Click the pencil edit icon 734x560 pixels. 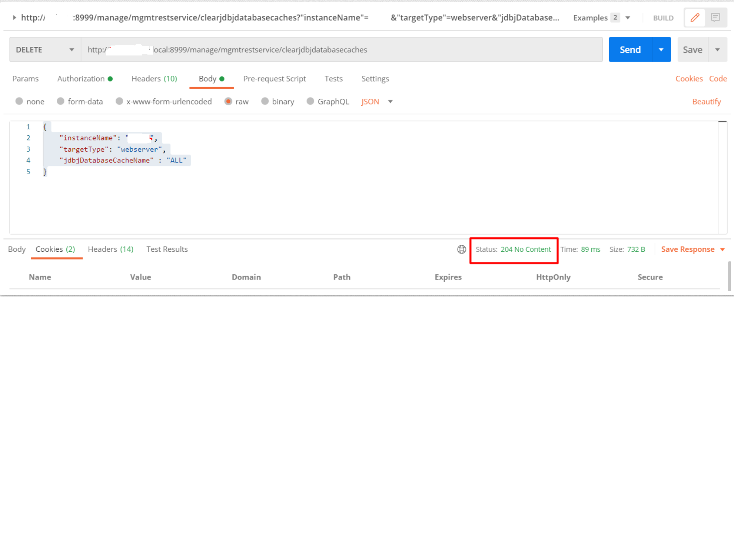[695, 18]
